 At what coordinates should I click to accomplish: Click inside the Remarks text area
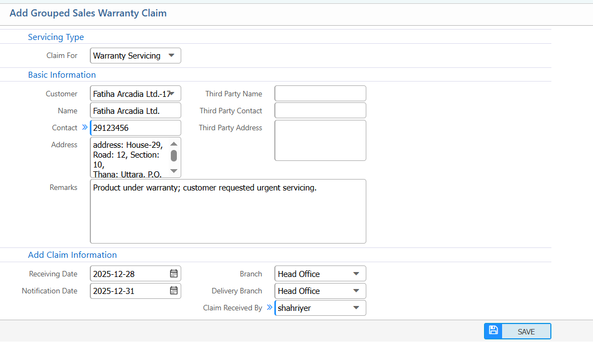[228, 213]
